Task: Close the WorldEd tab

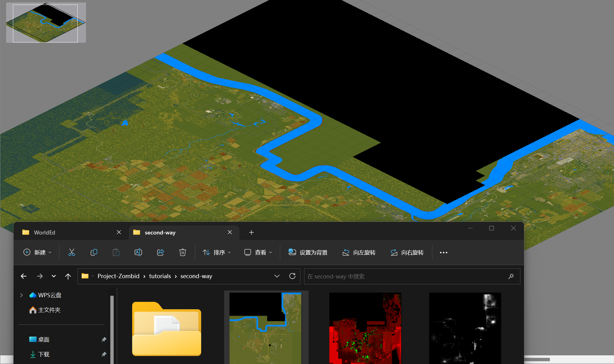Action: (119, 232)
